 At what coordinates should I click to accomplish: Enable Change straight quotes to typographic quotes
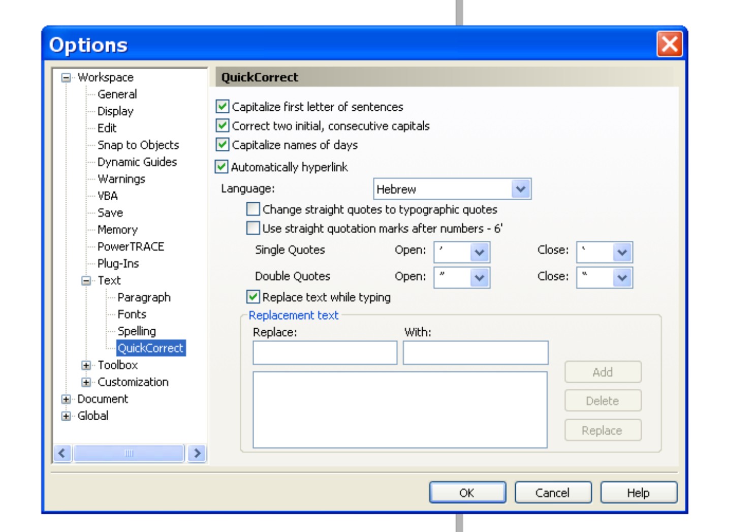point(253,209)
